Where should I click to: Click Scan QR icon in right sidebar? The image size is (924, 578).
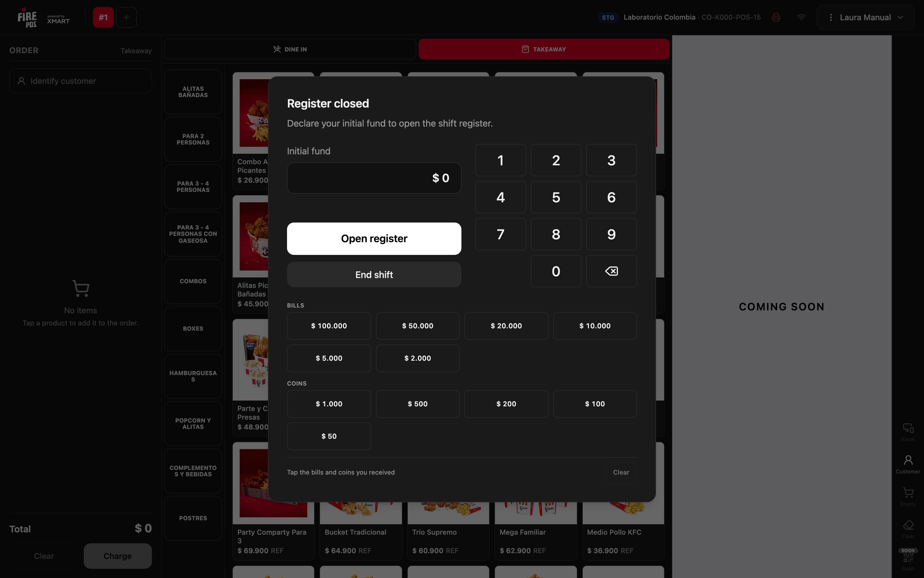[908, 560]
